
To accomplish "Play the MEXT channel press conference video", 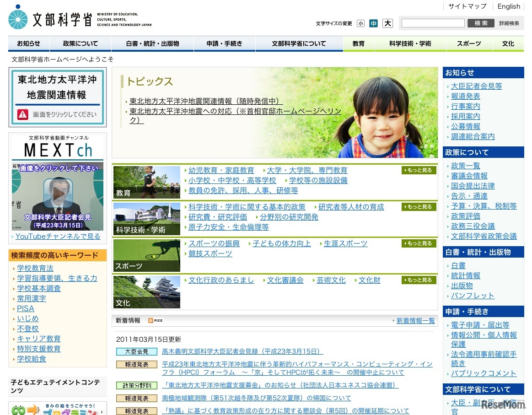I will click(58, 195).
